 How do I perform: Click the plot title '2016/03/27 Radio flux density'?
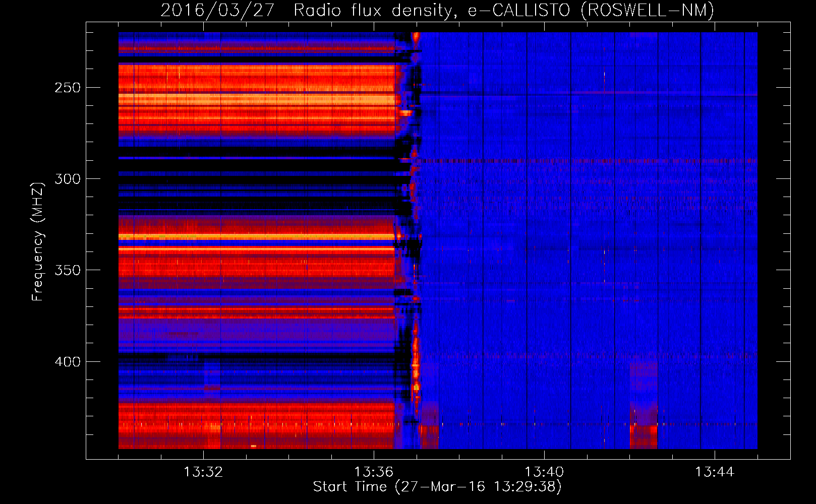coord(438,10)
